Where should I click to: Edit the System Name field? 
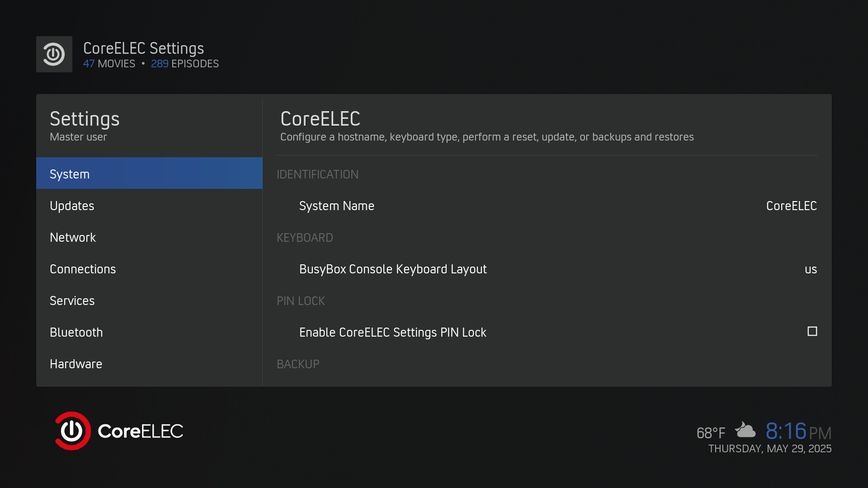pyautogui.click(x=337, y=206)
